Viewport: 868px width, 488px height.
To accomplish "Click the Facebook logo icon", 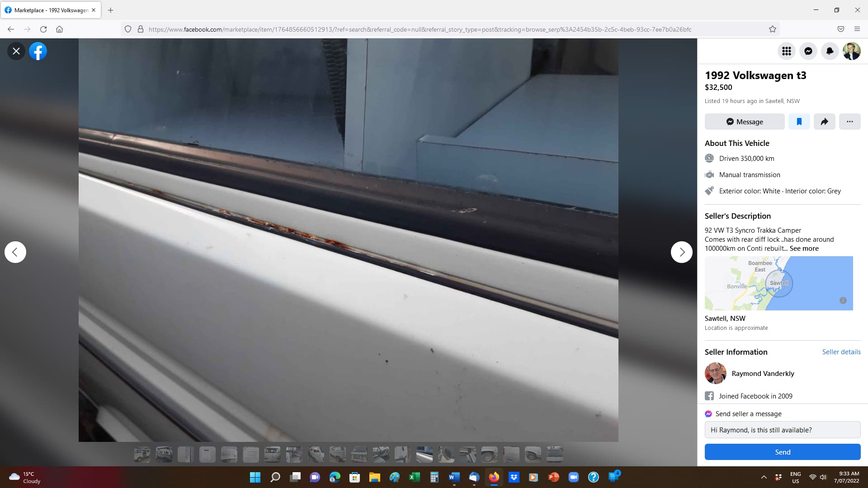I will click(38, 51).
